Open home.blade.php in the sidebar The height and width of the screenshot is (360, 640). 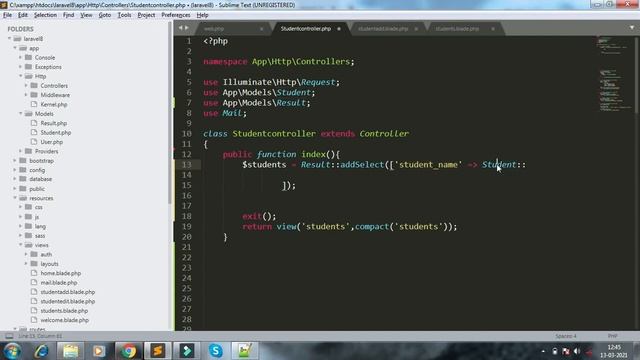tap(60, 273)
